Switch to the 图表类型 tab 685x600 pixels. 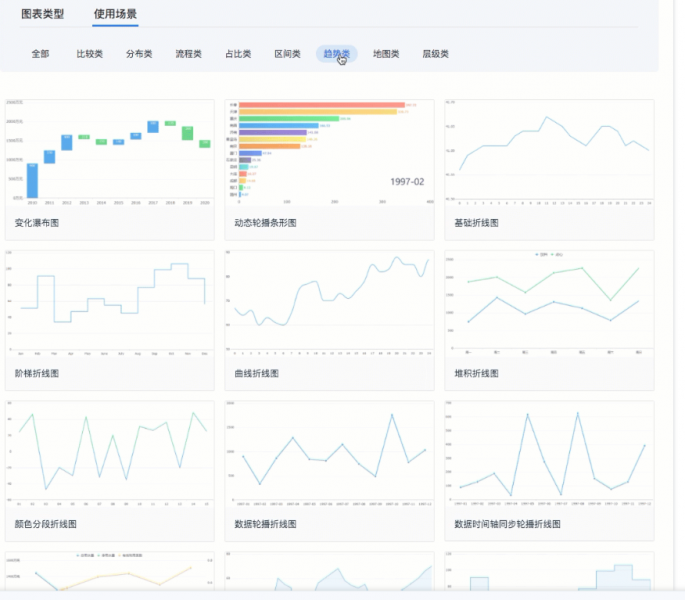click(43, 14)
